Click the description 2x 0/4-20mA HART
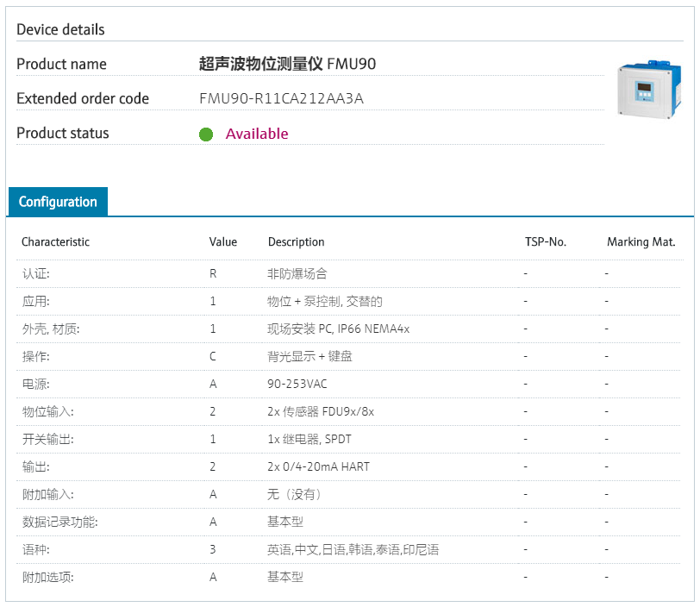This screenshot has width=700, height=607. point(319,467)
